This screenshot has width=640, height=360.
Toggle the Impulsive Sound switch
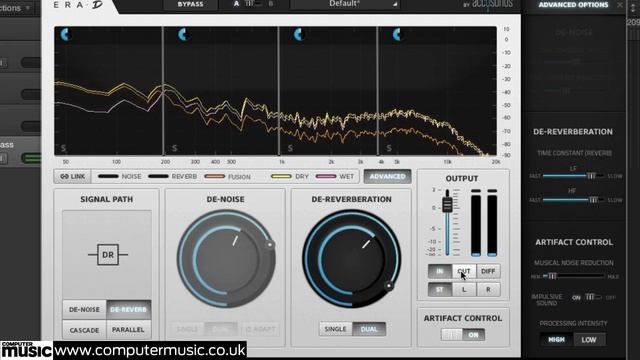coord(593,297)
